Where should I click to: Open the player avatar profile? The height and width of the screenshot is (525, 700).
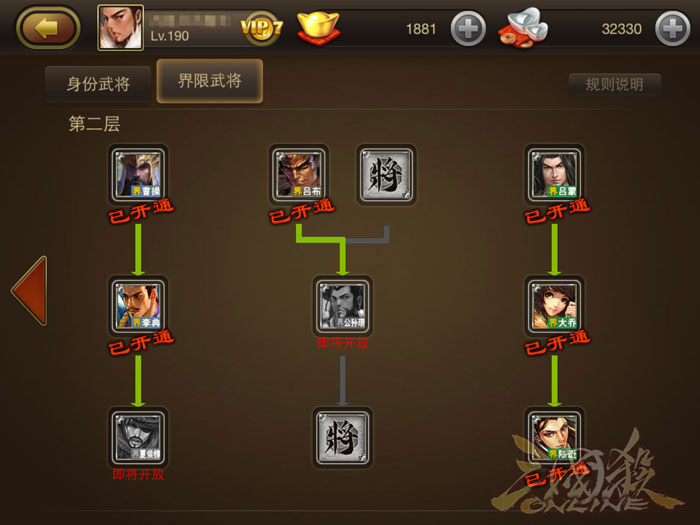pos(121,28)
